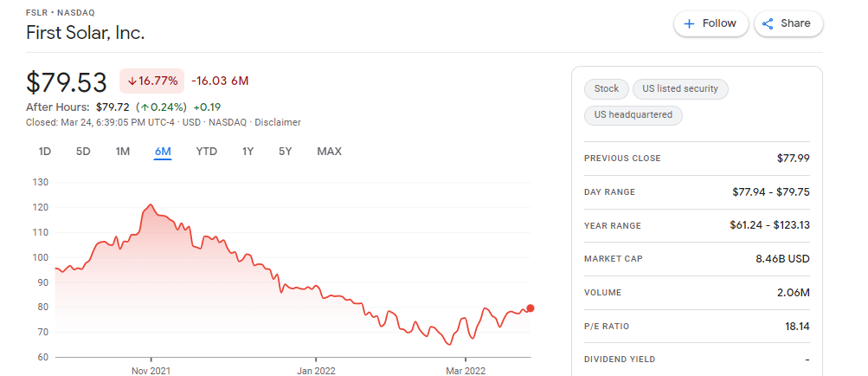The height and width of the screenshot is (376, 868).
Task: Click the 18.14 P/E value
Action: tap(797, 326)
